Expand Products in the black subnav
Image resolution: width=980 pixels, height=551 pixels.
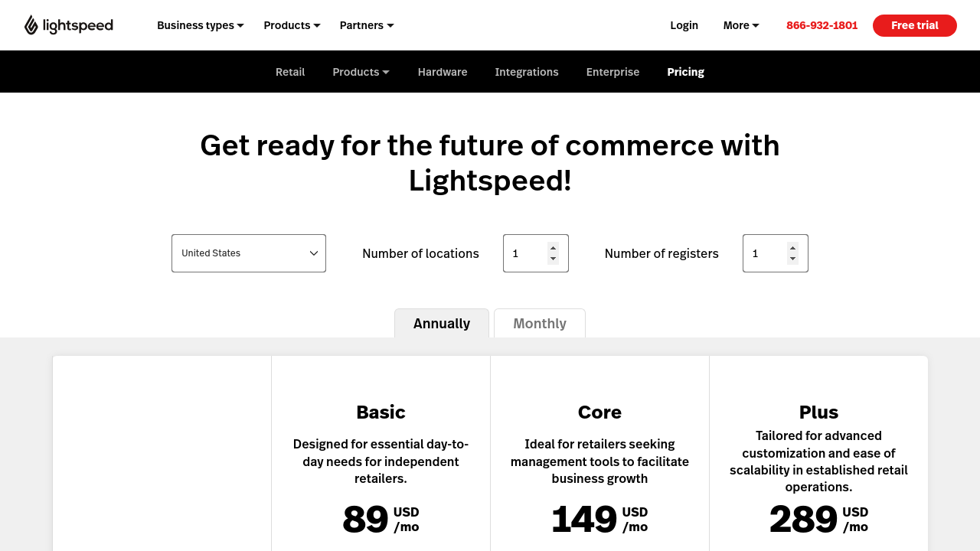[x=361, y=72]
